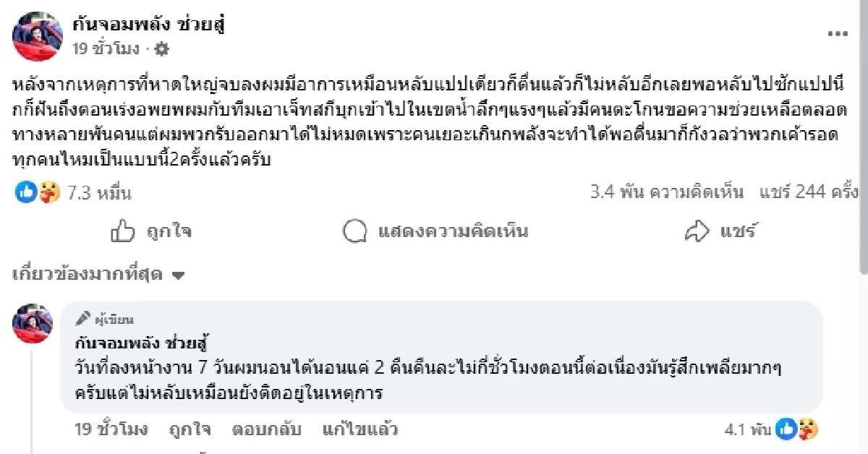The image size is (868, 454).
Task: Open the commenter's profile picture thumbnail
Action: click(x=32, y=322)
